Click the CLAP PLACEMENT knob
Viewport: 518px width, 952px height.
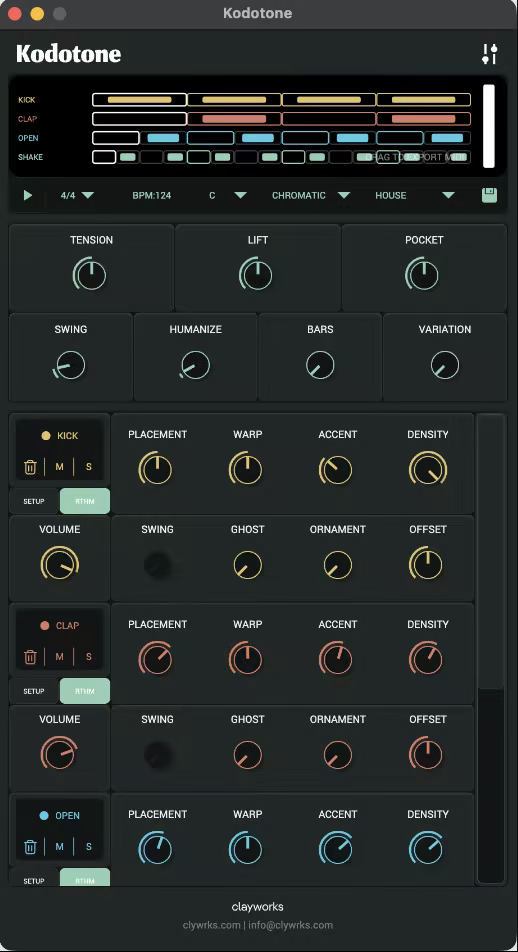pyautogui.click(x=157, y=659)
